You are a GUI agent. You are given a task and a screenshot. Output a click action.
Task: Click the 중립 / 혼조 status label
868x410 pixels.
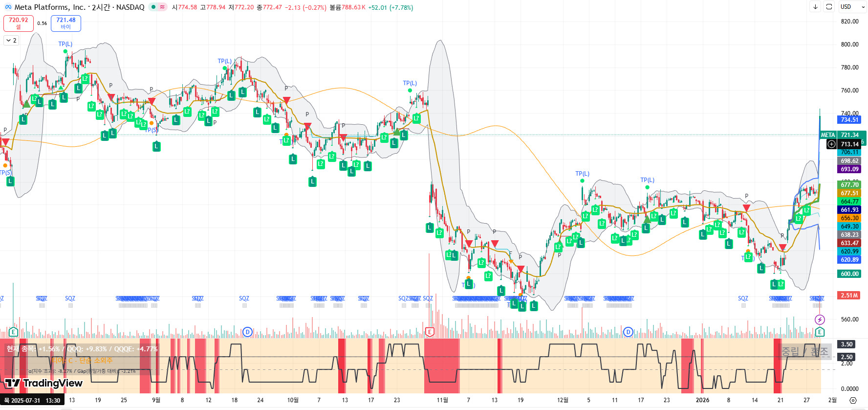(x=805, y=351)
